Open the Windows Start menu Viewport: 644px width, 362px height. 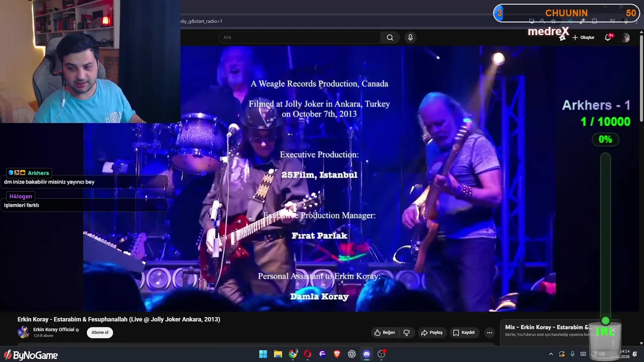tap(263, 354)
